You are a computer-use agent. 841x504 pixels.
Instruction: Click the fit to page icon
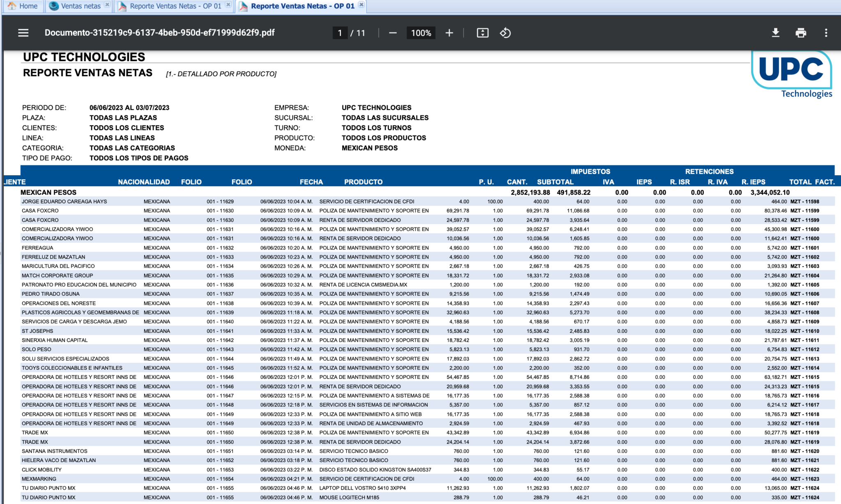pyautogui.click(x=483, y=33)
